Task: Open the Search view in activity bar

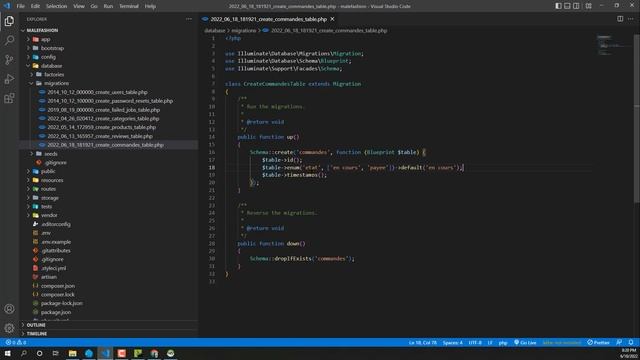Action: coord(9,40)
